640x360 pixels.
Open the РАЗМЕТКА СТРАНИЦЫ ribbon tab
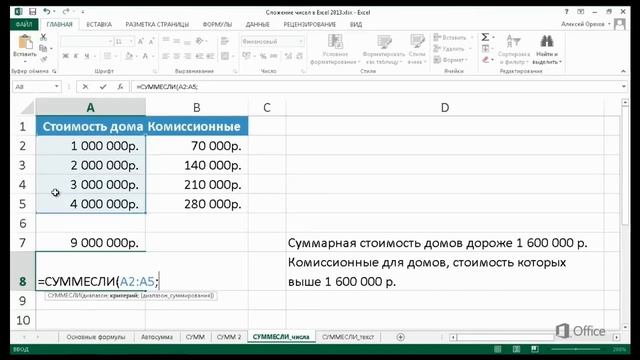(157, 24)
